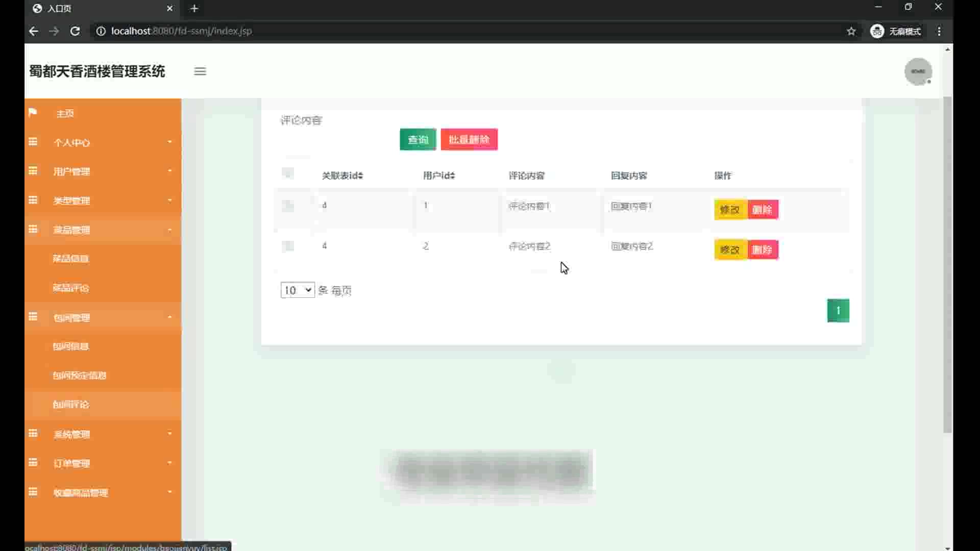Click the grid icon next to 系统管理
The height and width of the screenshot is (551, 980).
coord(33,433)
